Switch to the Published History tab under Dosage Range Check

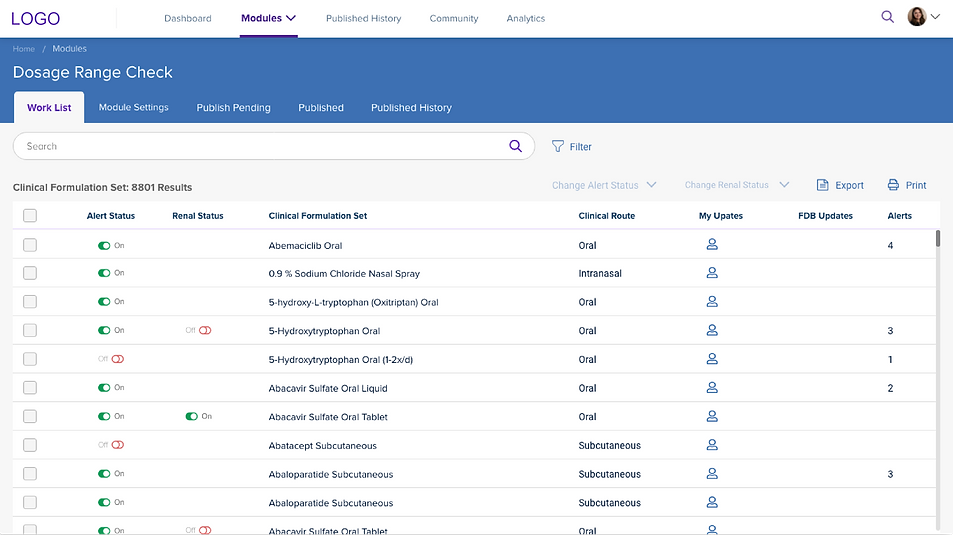(411, 108)
